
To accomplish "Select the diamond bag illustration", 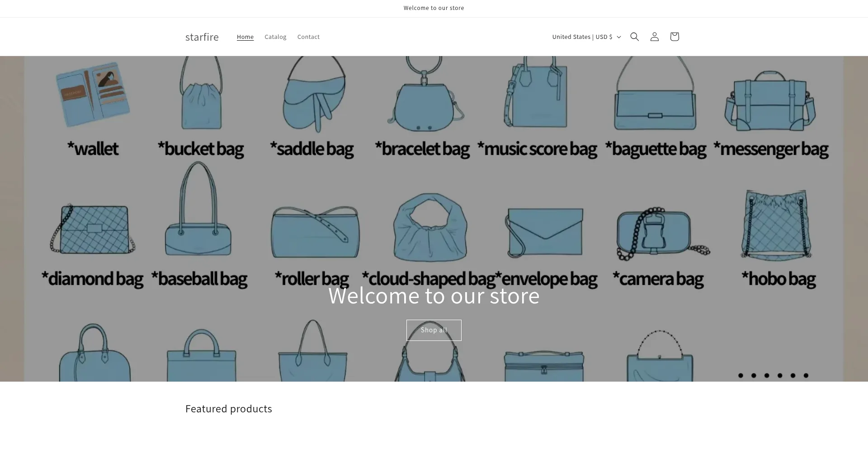I will pos(94,229).
